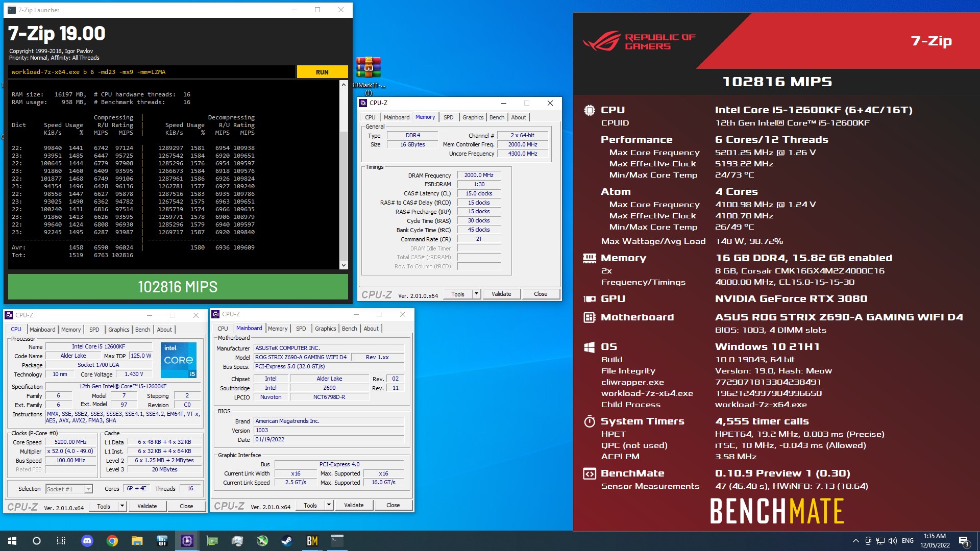The image size is (980, 551).
Task: Click the volume speaker tray icon
Action: coord(893,541)
